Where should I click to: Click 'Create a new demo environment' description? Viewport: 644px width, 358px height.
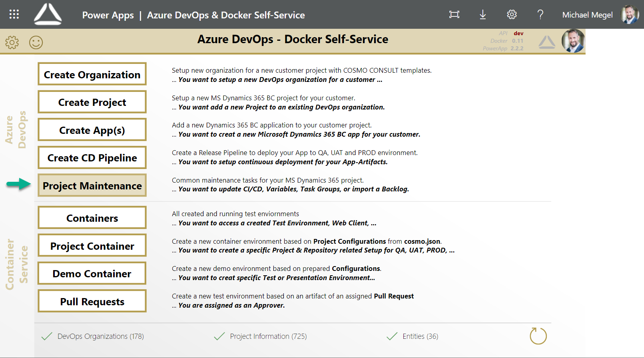point(277,268)
